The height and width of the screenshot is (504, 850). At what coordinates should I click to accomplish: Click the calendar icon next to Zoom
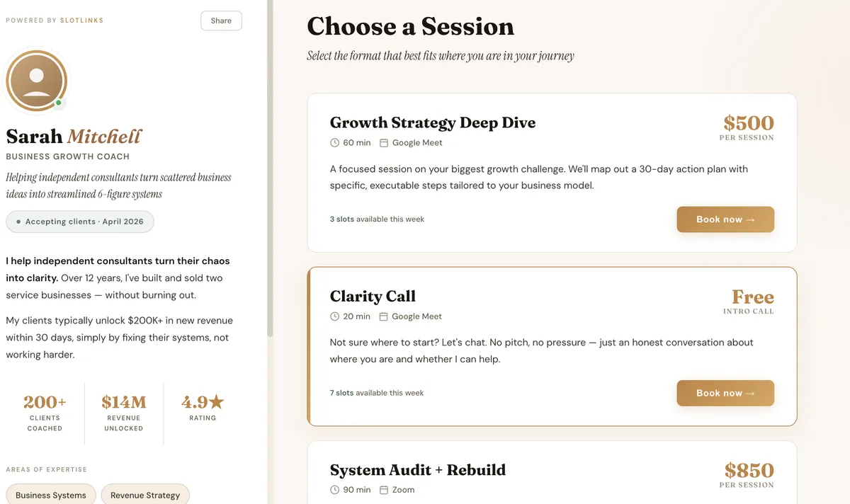tap(384, 490)
